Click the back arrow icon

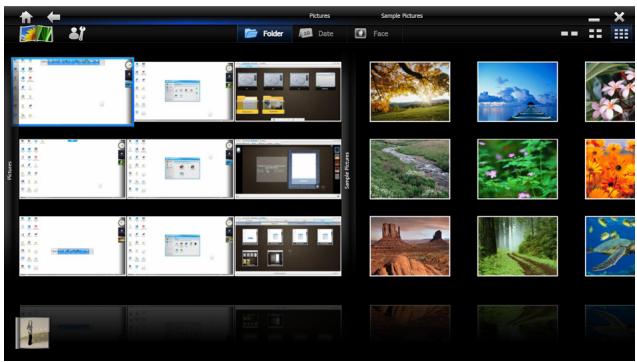click(x=54, y=17)
